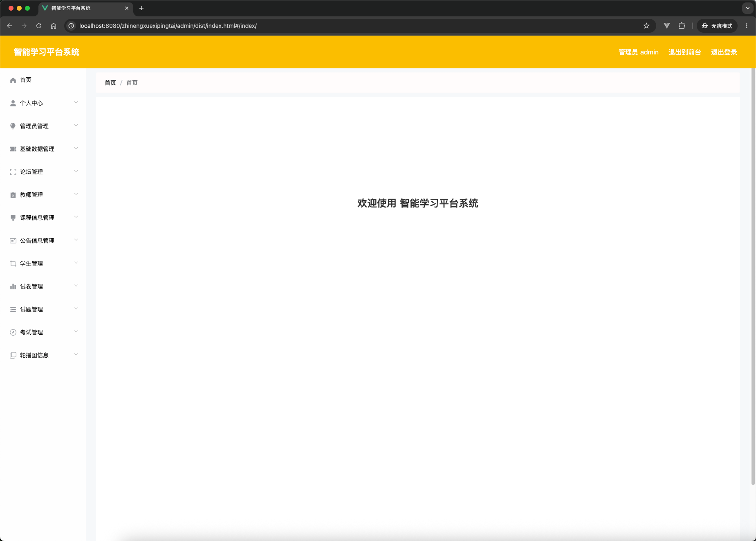Click the 无痕模式 incognito button
The width and height of the screenshot is (756, 541).
point(717,26)
